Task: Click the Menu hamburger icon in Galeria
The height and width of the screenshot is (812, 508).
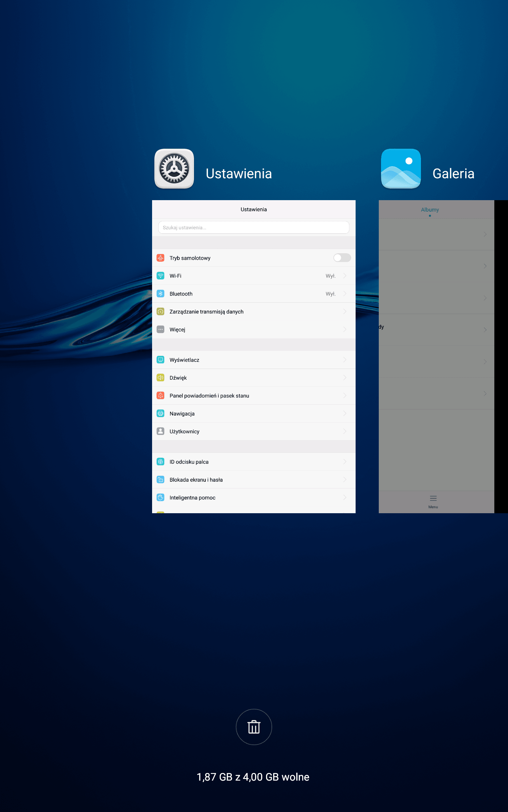Action: (433, 498)
